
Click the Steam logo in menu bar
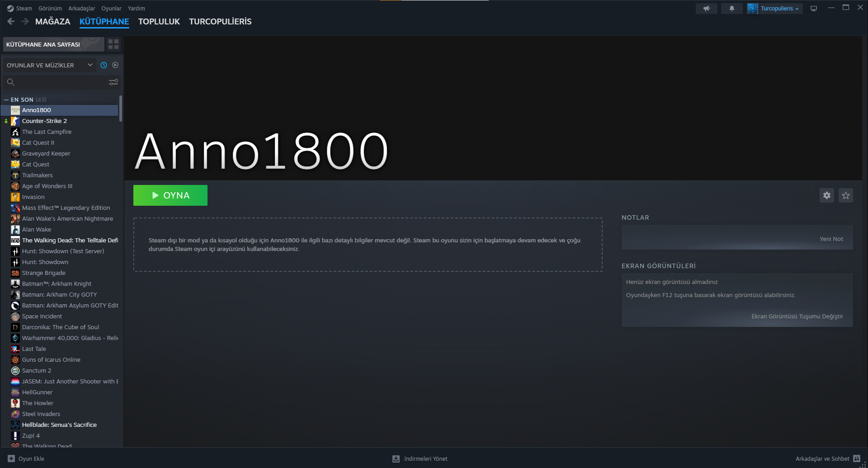pos(10,8)
